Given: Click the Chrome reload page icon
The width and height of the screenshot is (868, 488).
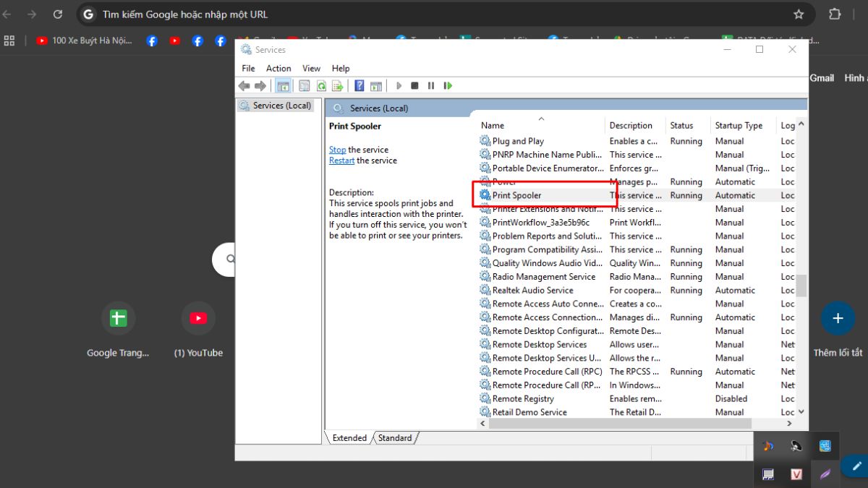Looking at the screenshot, I should click(58, 14).
